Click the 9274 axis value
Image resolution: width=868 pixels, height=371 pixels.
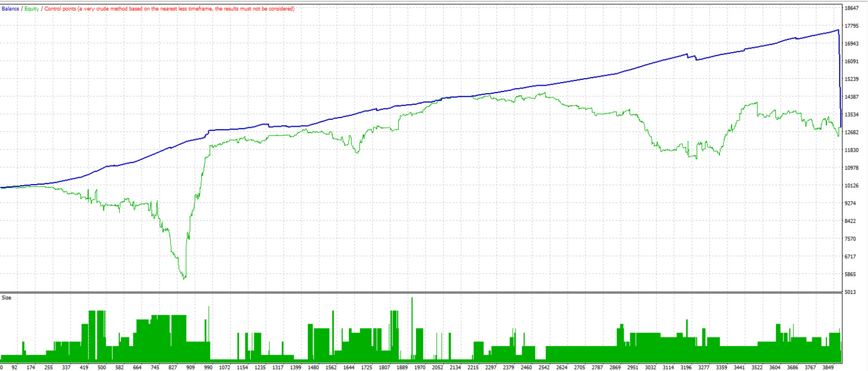click(851, 203)
